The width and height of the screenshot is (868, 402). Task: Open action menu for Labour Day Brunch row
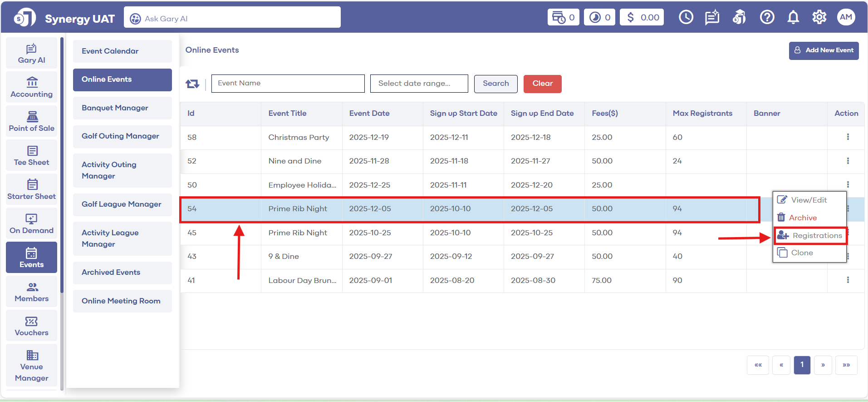pos(848,280)
